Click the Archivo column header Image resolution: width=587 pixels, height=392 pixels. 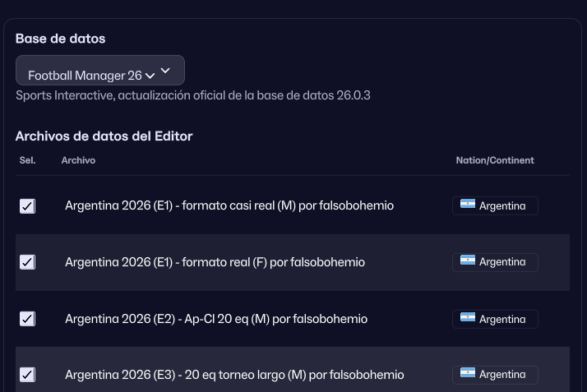tap(78, 160)
